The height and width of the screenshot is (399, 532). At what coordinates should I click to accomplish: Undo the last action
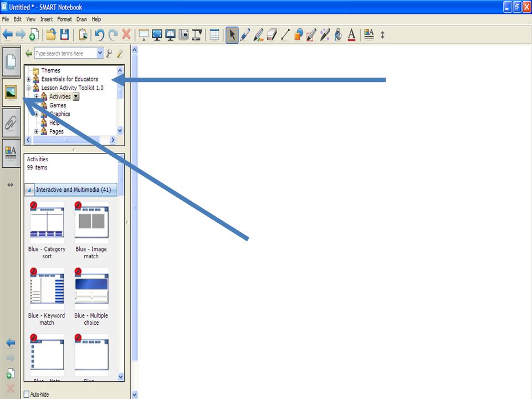click(x=99, y=34)
